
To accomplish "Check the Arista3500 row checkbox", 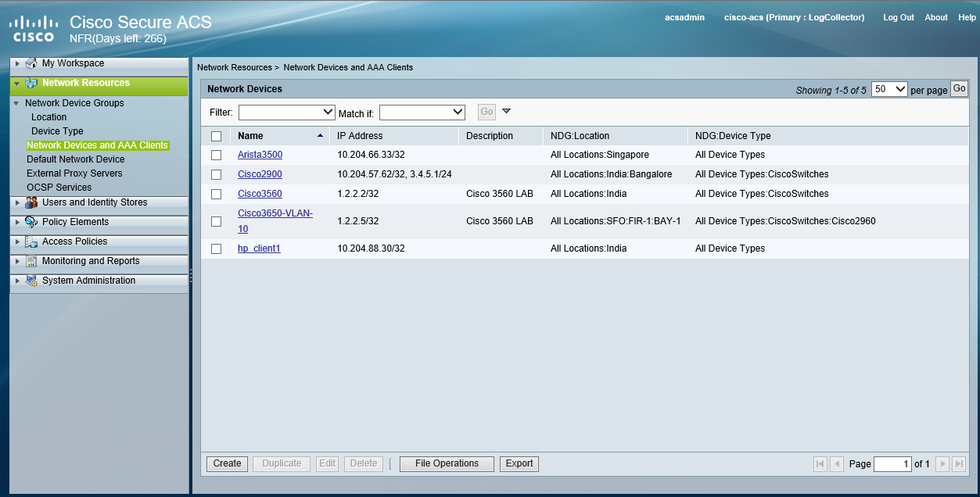I will (x=217, y=155).
